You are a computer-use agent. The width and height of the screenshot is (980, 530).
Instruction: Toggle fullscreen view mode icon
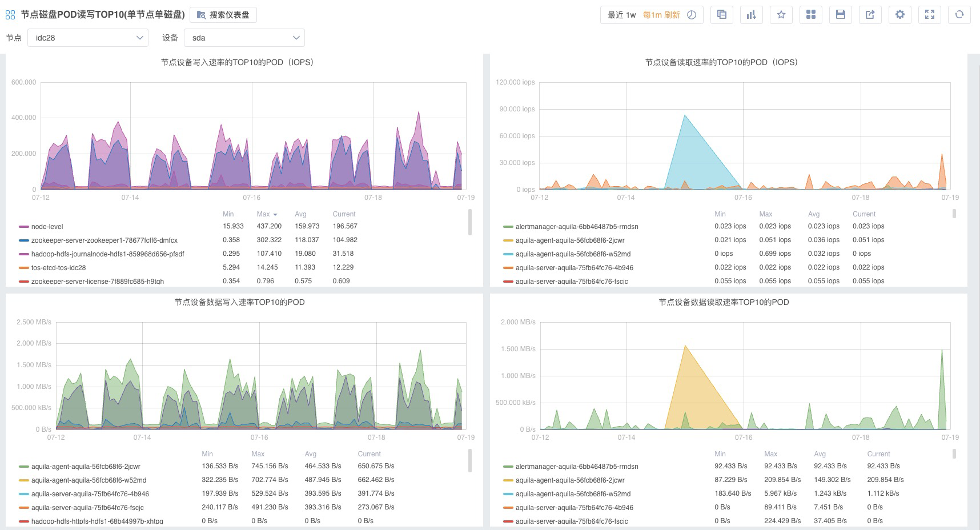point(930,15)
